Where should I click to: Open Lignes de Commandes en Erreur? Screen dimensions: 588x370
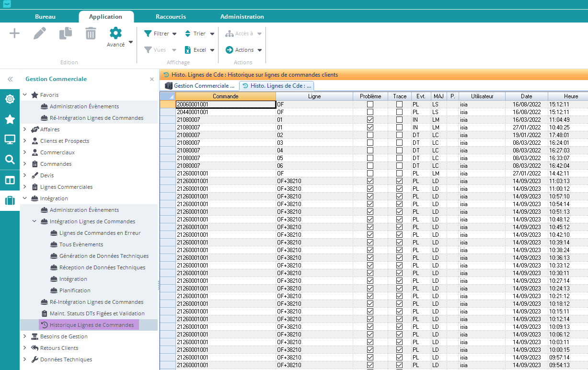point(100,233)
